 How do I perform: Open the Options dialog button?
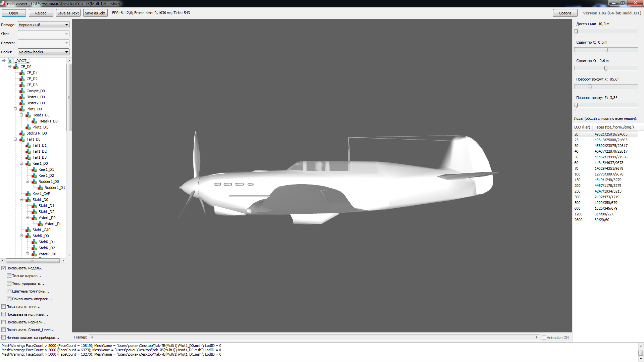565,13
